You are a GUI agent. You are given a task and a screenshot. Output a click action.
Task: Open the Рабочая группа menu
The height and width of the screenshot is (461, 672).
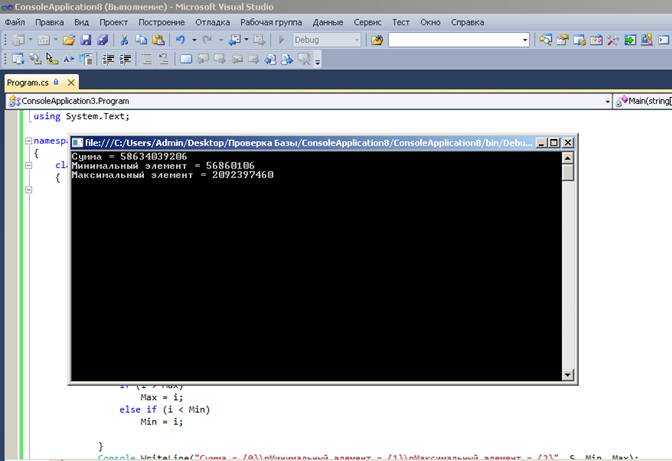pos(271,22)
